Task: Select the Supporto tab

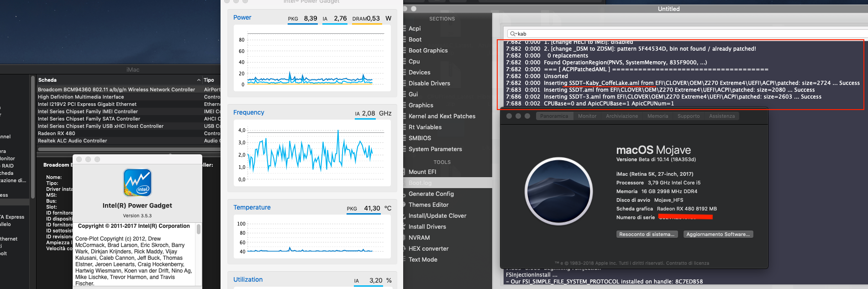Action: [x=689, y=116]
